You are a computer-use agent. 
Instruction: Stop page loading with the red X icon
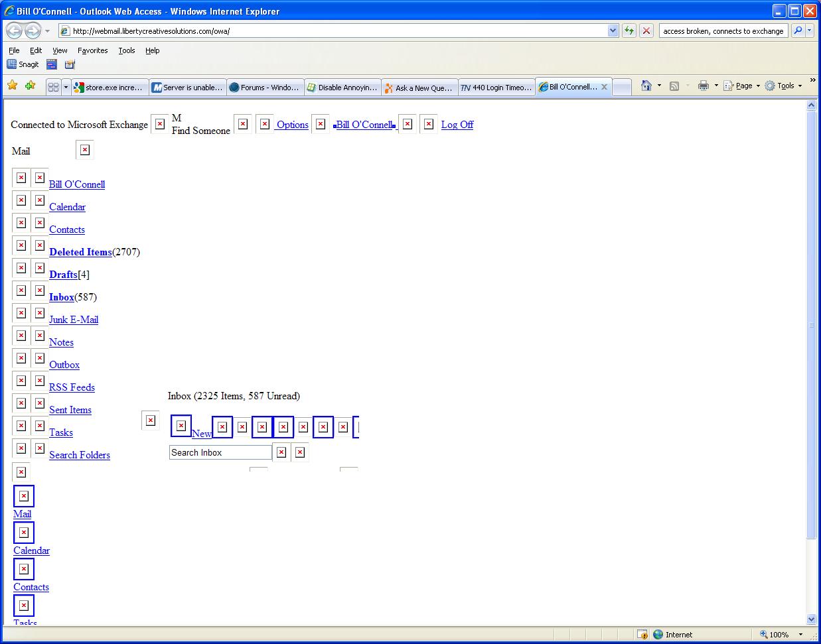(x=646, y=31)
